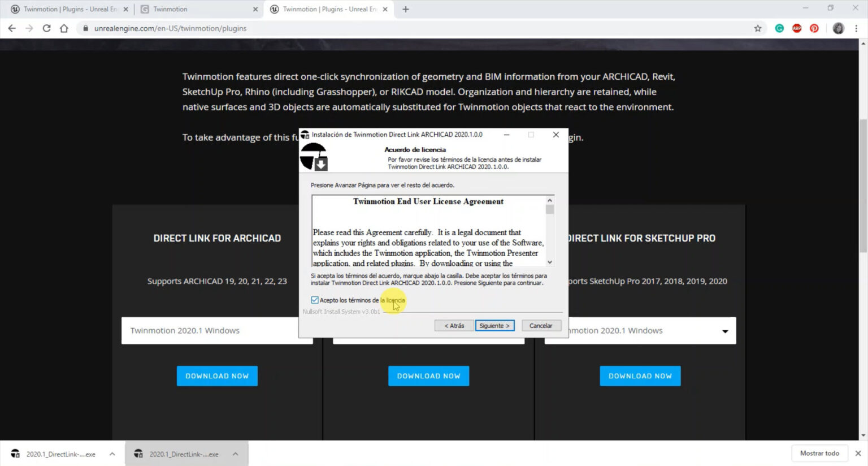The width and height of the screenshot is (868, 466).
Task: Open the Chrome three-dot menu
Action: pyautogui.click(x=856, y=28)
